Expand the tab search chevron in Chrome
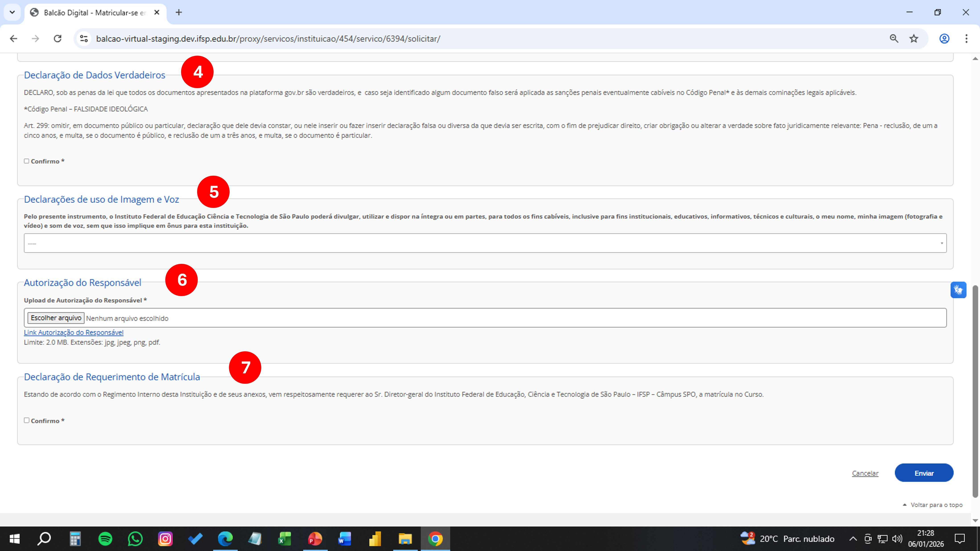The width and height of the screenshot is (980, 551). point(12,12)
